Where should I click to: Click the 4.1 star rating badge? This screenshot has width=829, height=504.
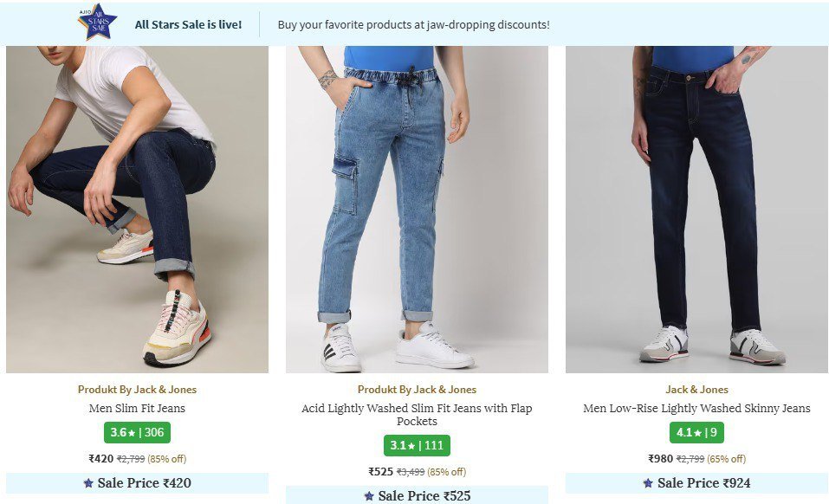click(696, 432)
